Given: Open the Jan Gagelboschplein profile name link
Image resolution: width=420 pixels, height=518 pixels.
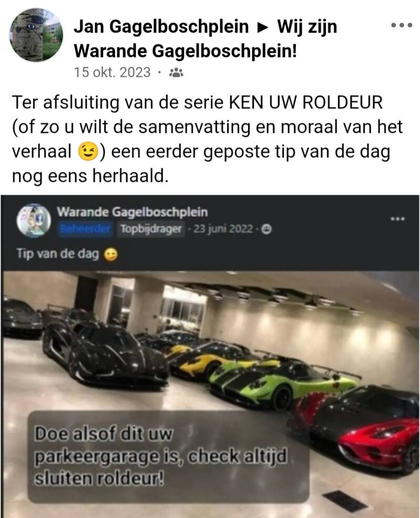Looking at the screenshot, I should 161,27.
